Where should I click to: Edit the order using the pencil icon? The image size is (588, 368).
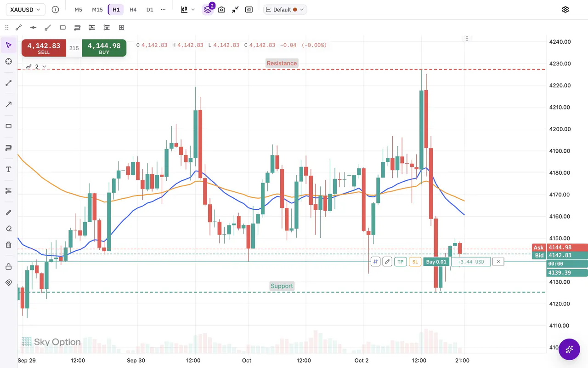point(387,262)
